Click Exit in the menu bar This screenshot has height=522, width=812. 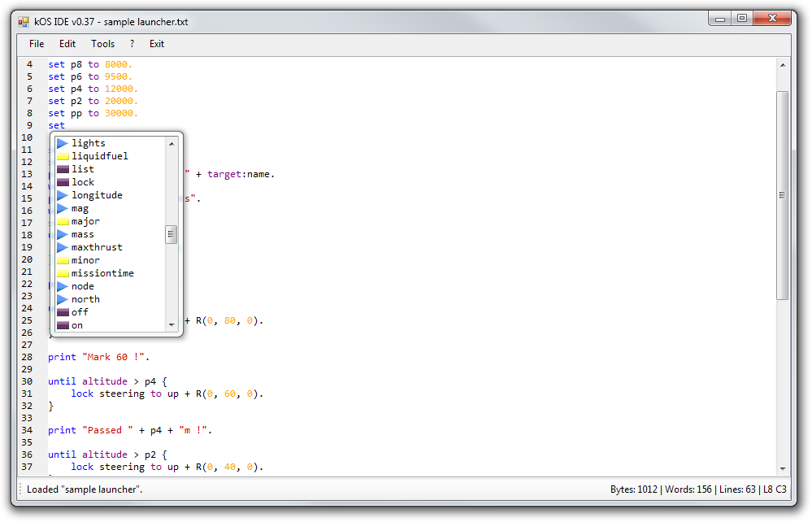pyautogui.click(x=156, y=44)
